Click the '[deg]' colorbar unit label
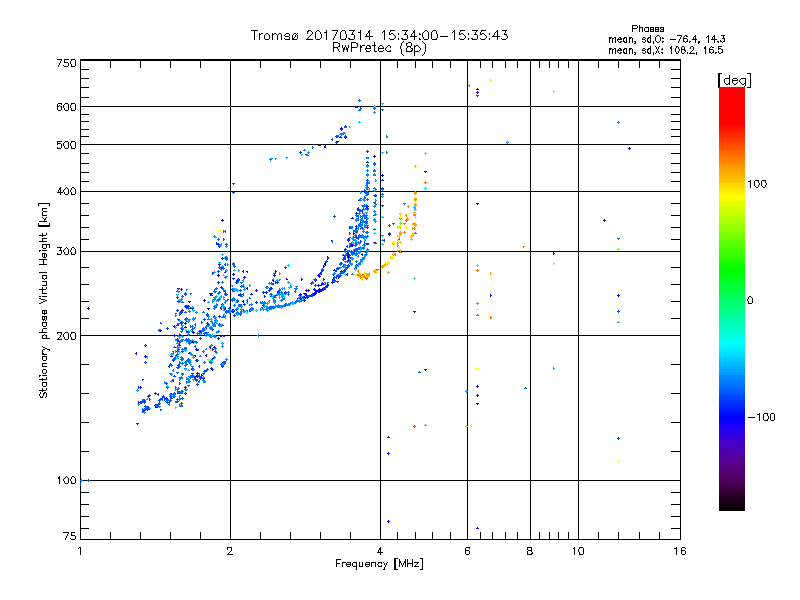The height and width of the screenshot is (600, 800). tap(734, 80)
